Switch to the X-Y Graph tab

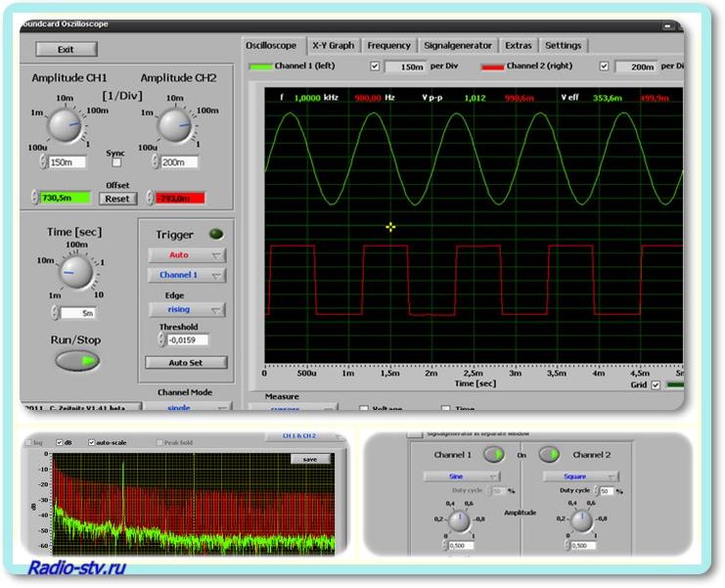coord(333,45)
